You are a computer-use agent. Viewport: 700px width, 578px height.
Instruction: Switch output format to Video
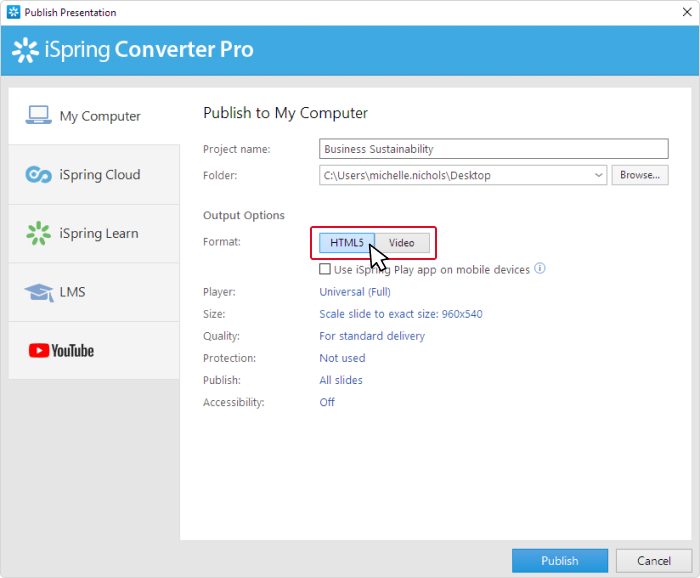[x=402, y=243]
